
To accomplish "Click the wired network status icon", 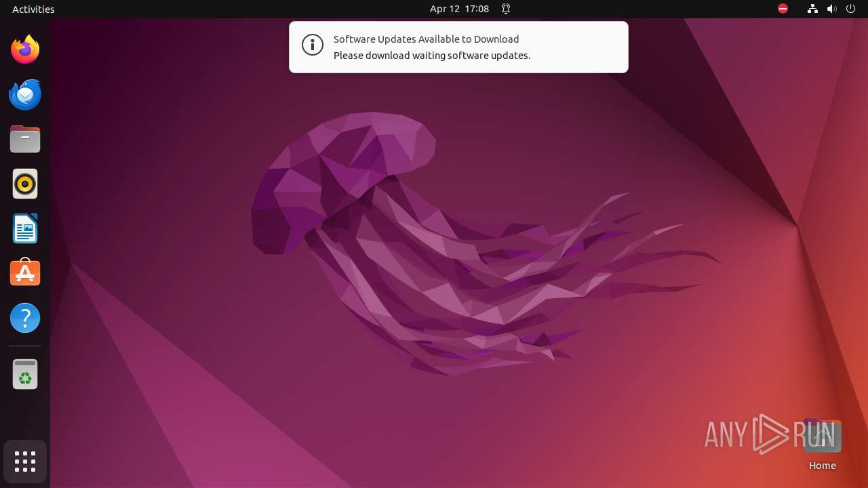I will tap(812, 9).
